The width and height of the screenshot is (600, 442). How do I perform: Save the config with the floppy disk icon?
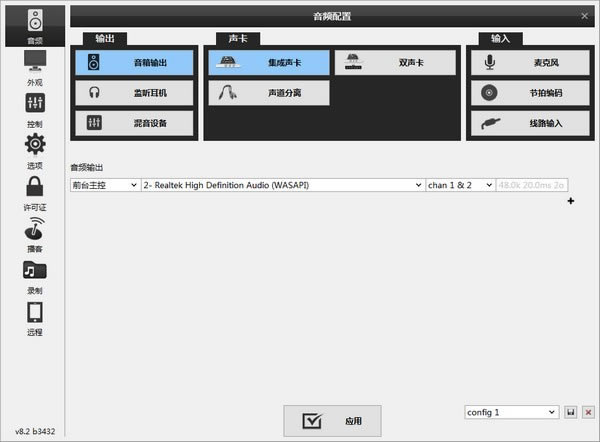(570, 412)
